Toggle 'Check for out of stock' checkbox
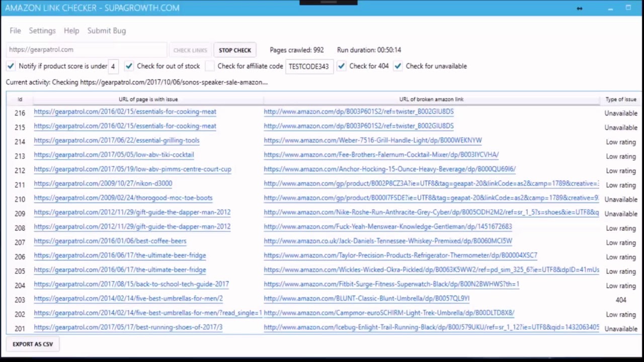This screenshot has height=362, width=644. point(129,66)
